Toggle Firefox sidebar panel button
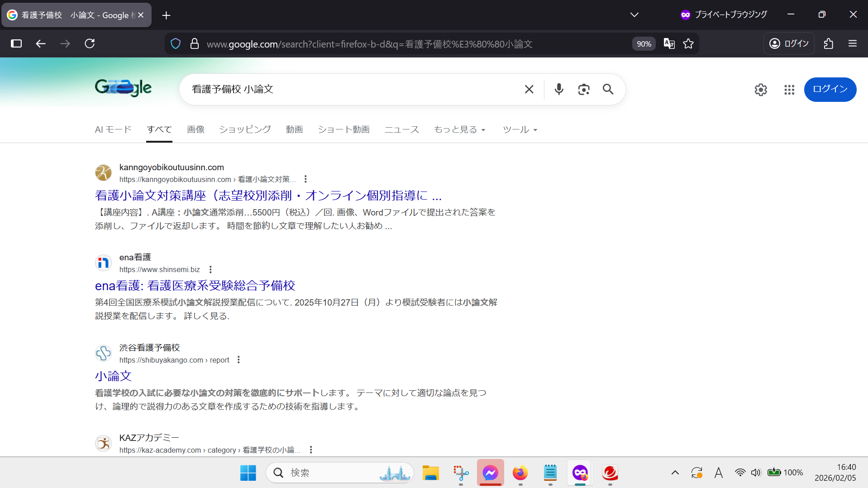Screen dimensions: 868x488 (x=16, y=44)
